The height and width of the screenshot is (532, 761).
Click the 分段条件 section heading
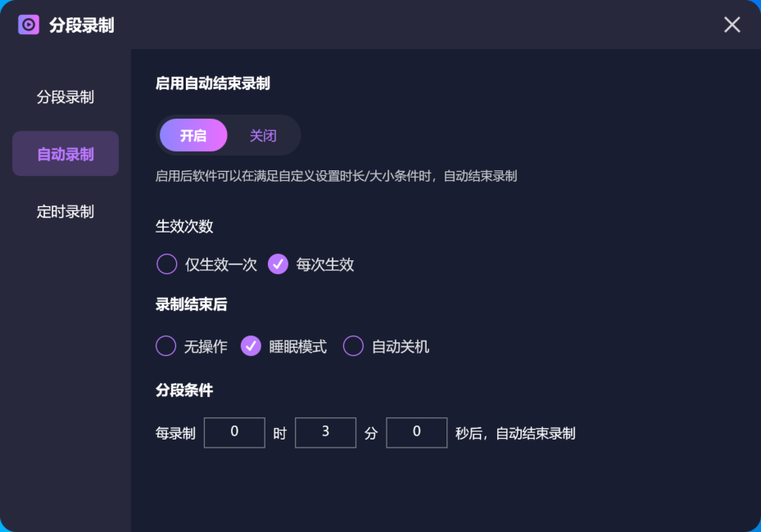(184, 390)
